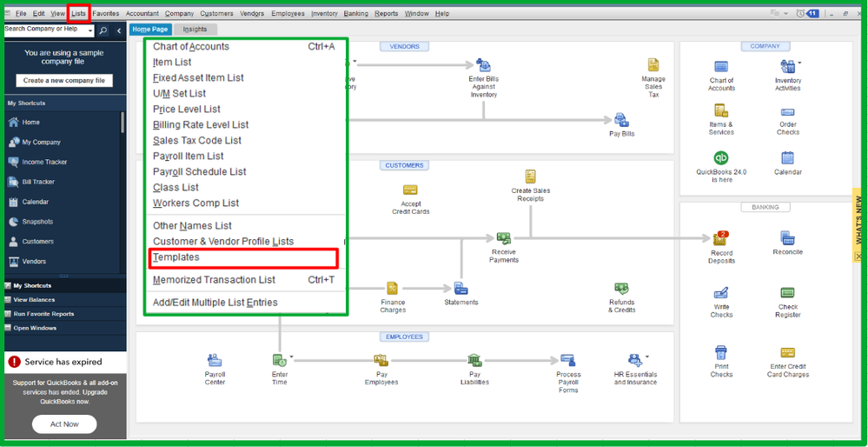Open the Reports menu
The width and height of the screenshot is (868, 447).
[386, 13]
